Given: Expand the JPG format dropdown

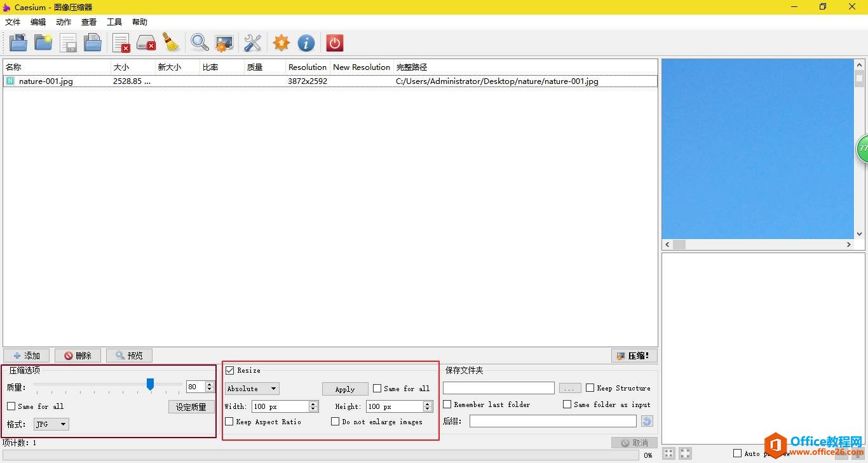Looking at the screenshot, I should [51, 424].
